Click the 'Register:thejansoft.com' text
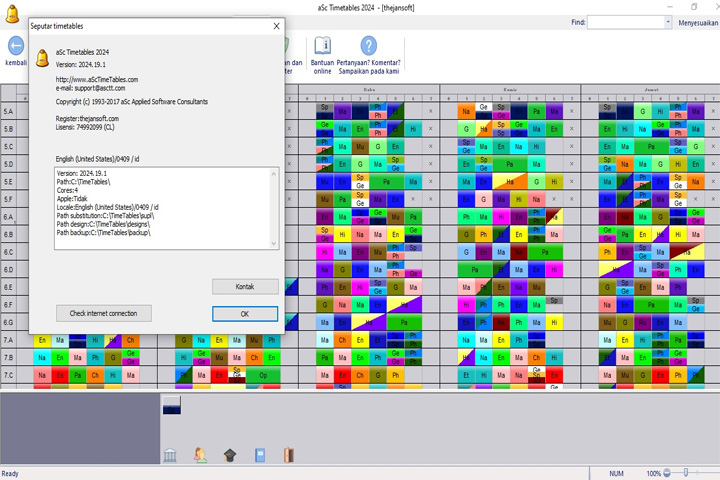The height and width of the screenshot is (480, 720). [x=87, y=119]
